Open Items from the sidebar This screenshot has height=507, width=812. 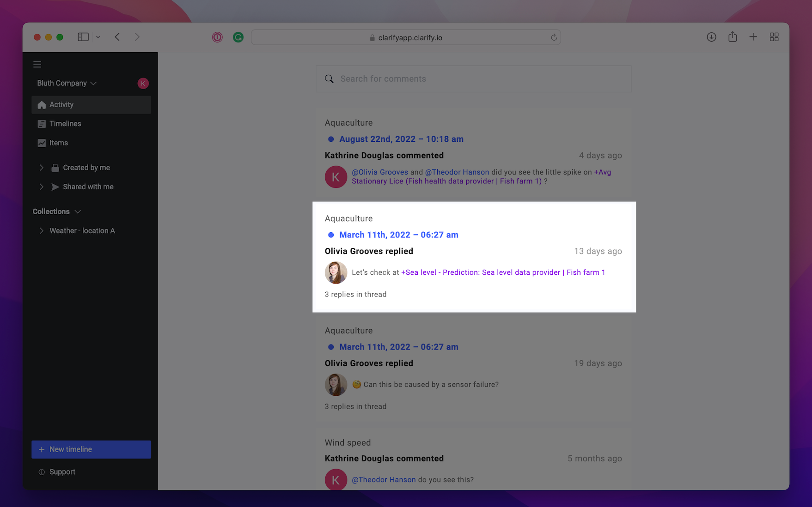[x=59, y=143]
